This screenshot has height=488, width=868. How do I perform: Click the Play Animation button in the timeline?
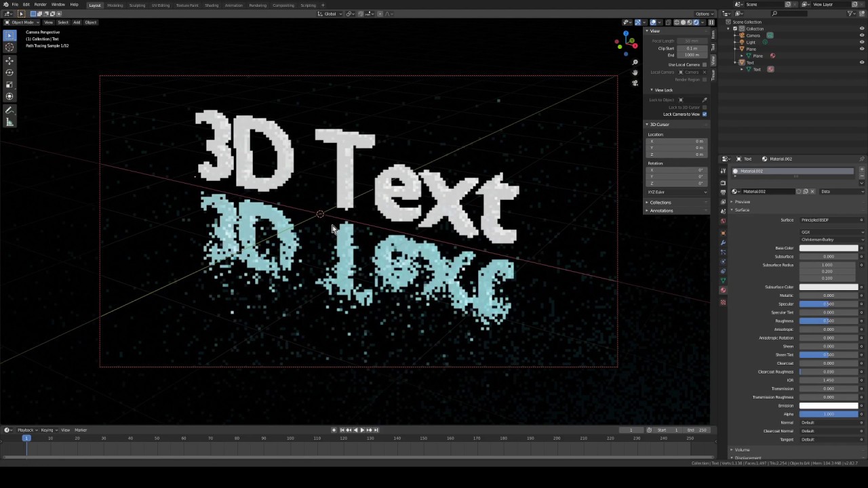(362, 430)
